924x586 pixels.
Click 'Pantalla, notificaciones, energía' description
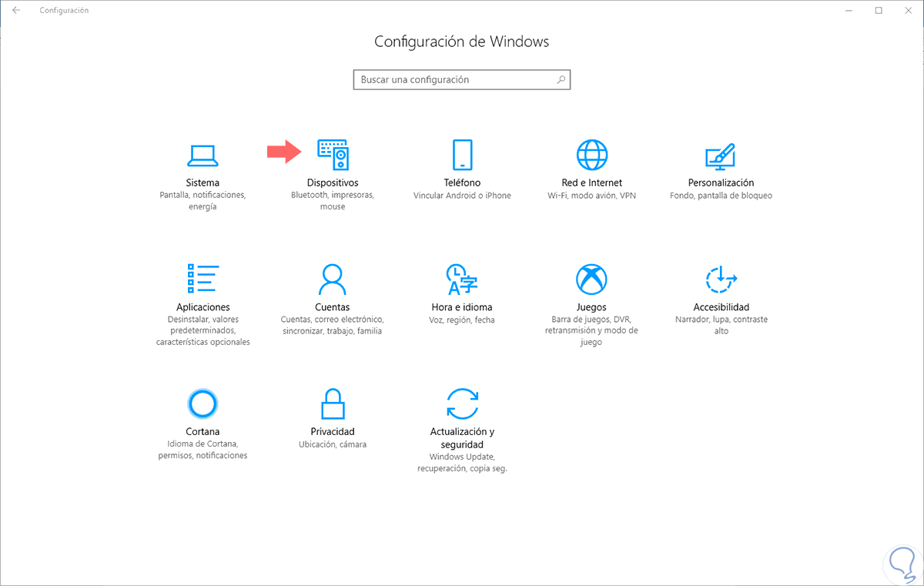[203, 201]
